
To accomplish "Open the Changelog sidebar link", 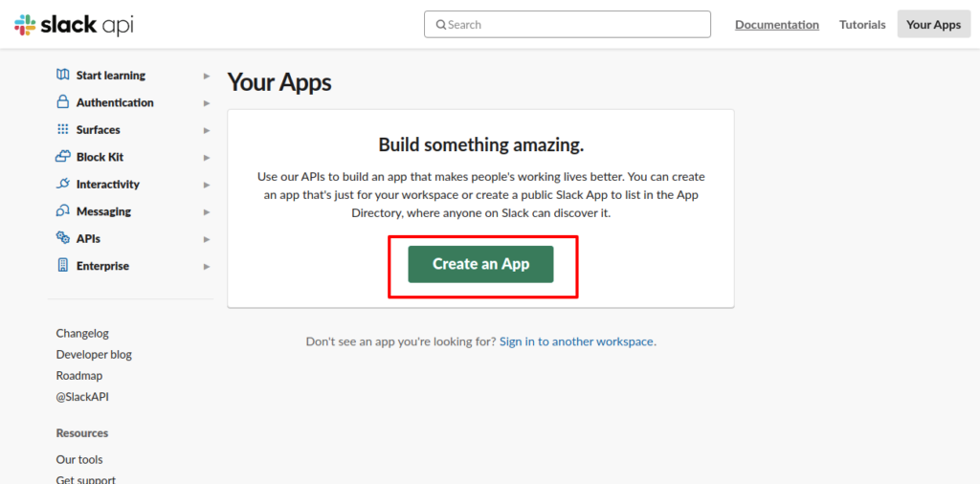I will tap(82, 334).
